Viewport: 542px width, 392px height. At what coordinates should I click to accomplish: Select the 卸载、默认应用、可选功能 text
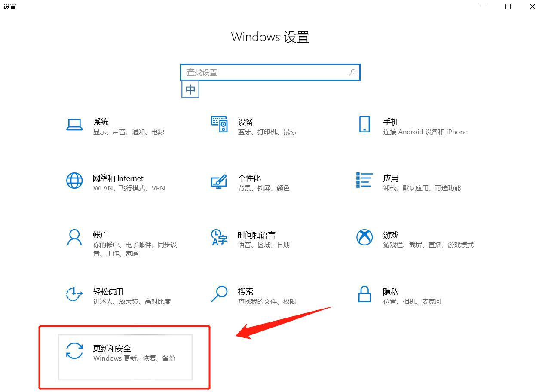pyautogui.click(x=422, y=188)
